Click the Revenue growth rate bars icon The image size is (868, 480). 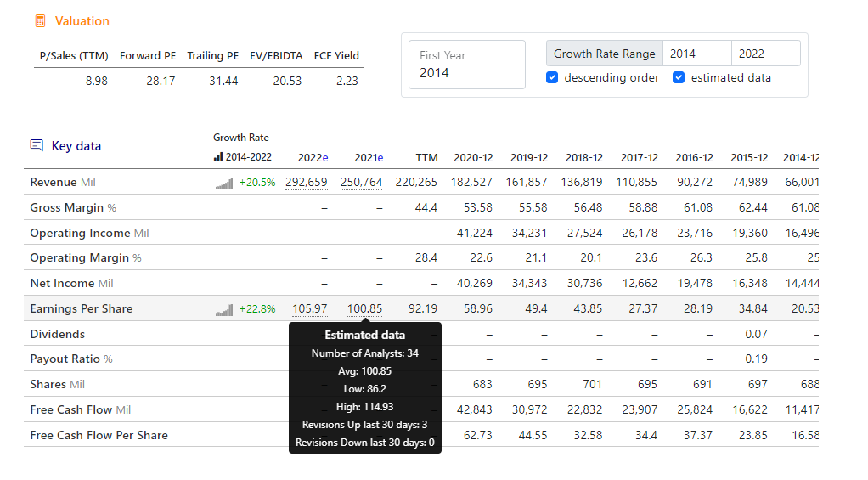pos(224,183)
